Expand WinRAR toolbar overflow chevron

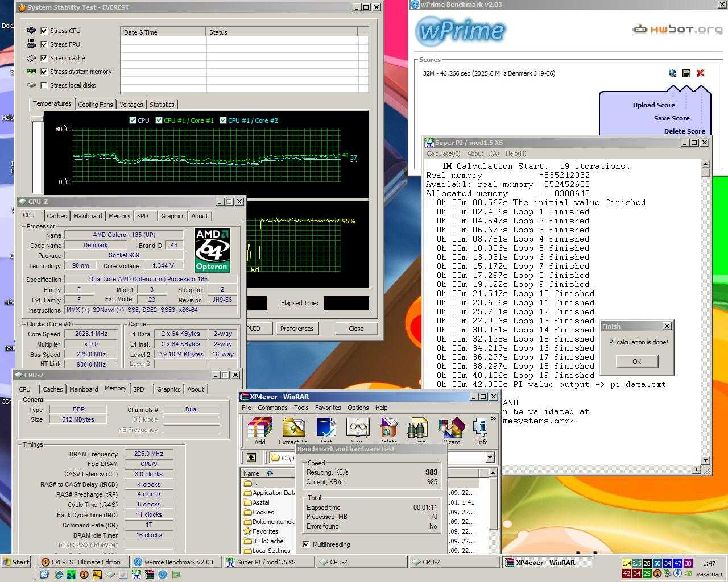(493, 419)
